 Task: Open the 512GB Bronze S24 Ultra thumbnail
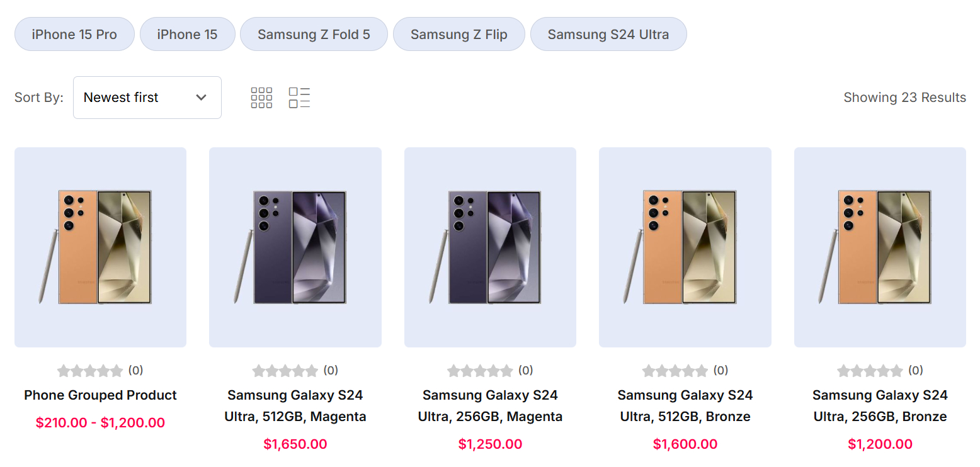click(685, 247)
